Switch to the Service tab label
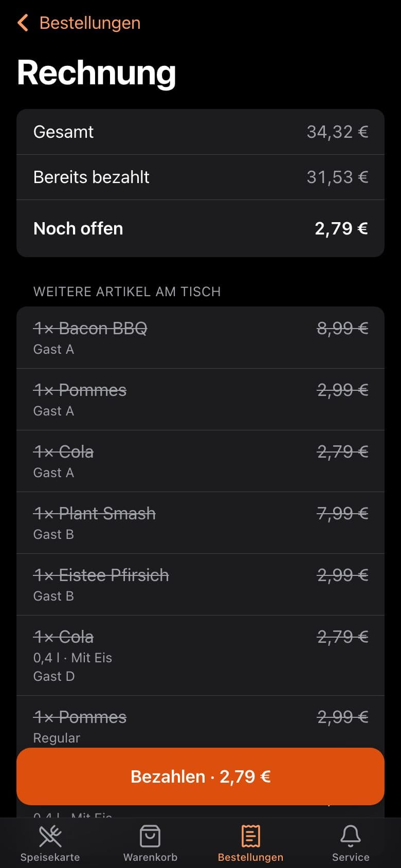 [x=351, y=857]
